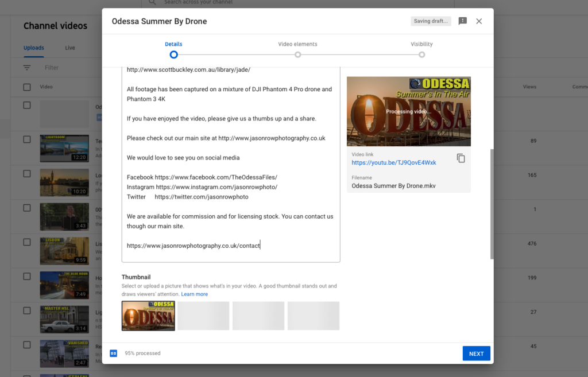
Task: Check the box for the 3:14 Master HSL video
Action: click(x=27, y=310)
